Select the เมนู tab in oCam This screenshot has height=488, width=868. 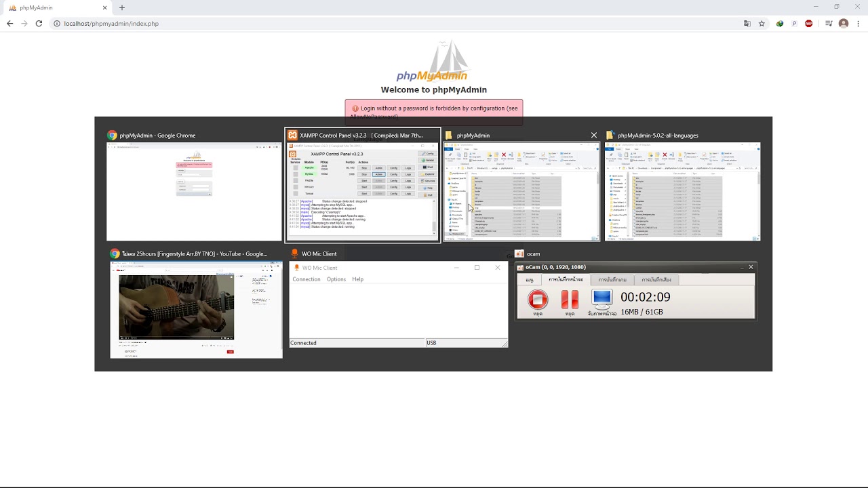click(x=530, y=279)
